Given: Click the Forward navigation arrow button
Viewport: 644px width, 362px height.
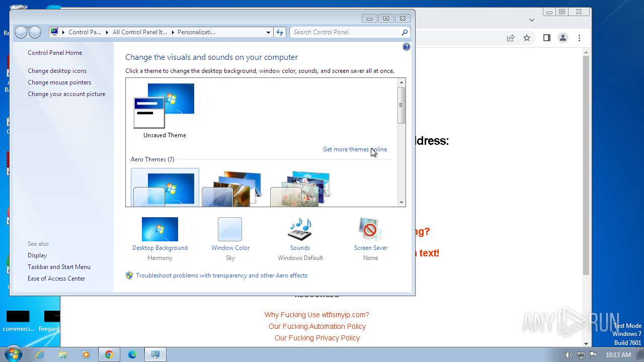Looking at the screenshot, I should [x=35, y=32].
